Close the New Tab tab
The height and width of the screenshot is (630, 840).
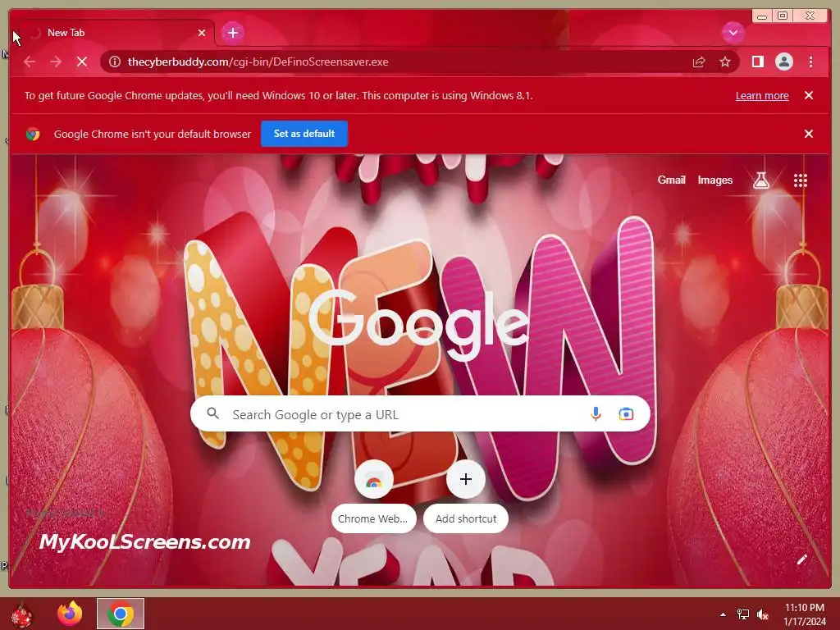202,33
